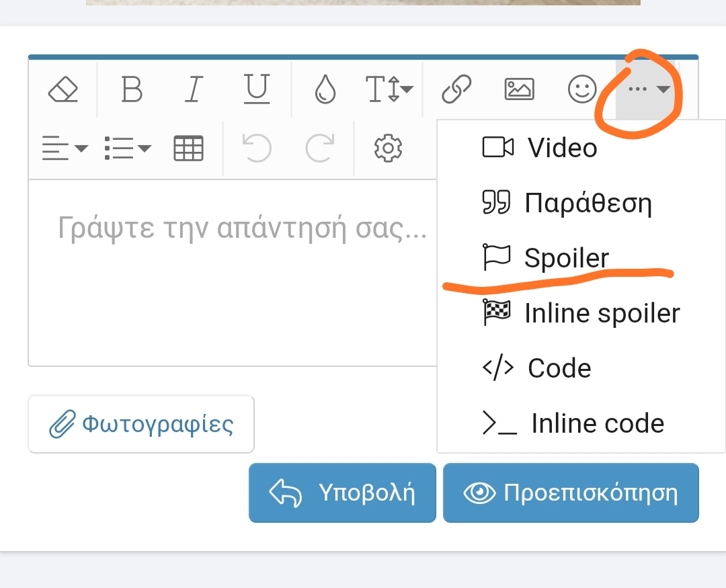Viewport: 726px width, 588px height.
Task: Choose Inline code from the menu
Action: point(597,423)
